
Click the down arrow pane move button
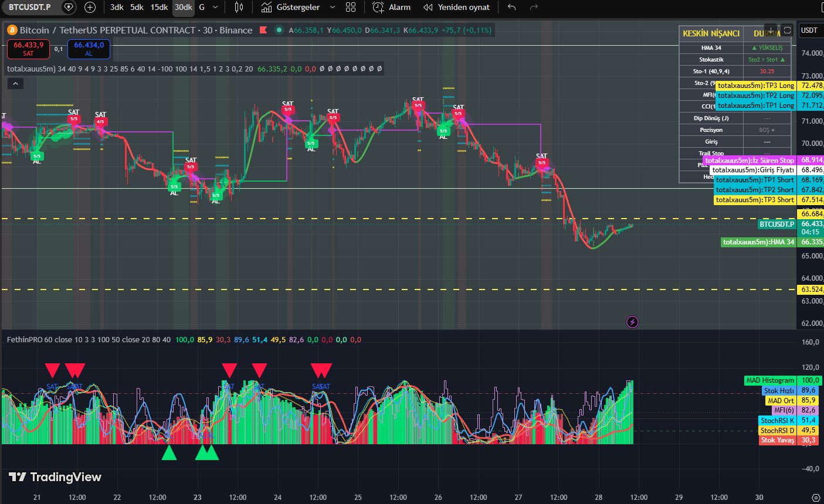(770, 30)
